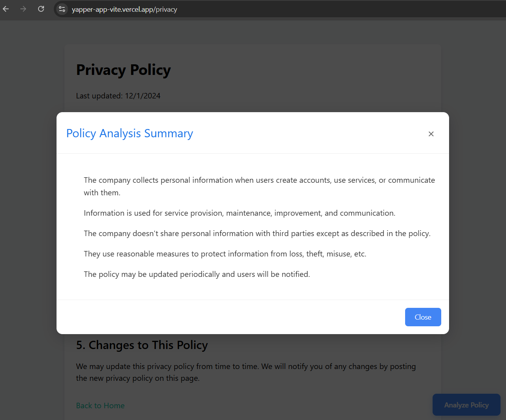This screenshot has height=420, width=506.
Task: Click the Privacy Policy page heading
Action: pyautogui.click(x=123, y=70)
